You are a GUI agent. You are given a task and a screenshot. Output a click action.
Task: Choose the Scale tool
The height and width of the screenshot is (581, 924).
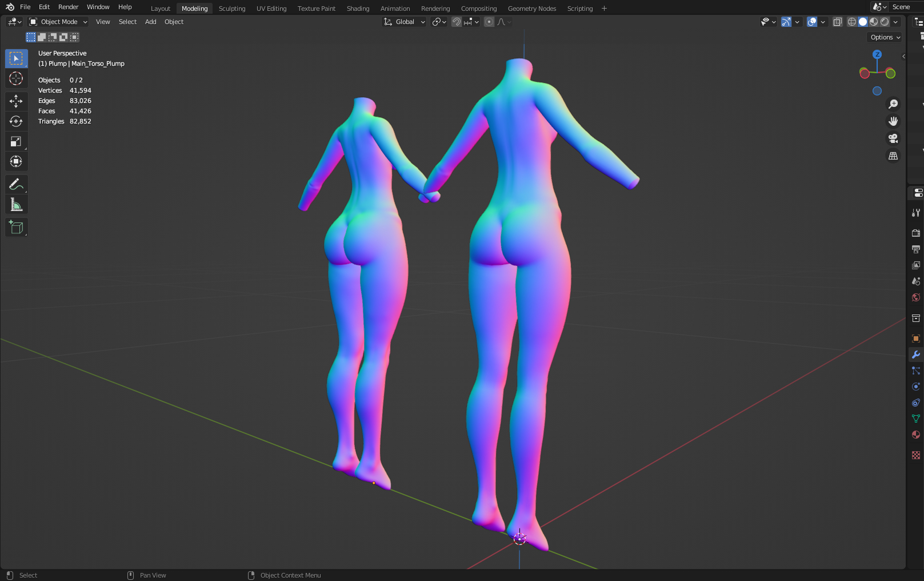(x=16, y=141)
